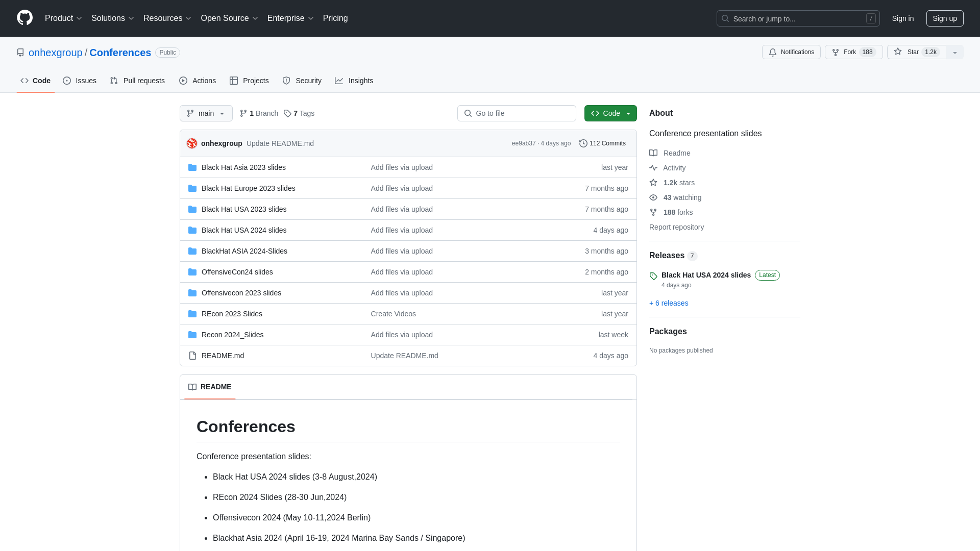This screenshot has width=980, height=551.
Task: Click the Sign in link
Action: (903, 18)
